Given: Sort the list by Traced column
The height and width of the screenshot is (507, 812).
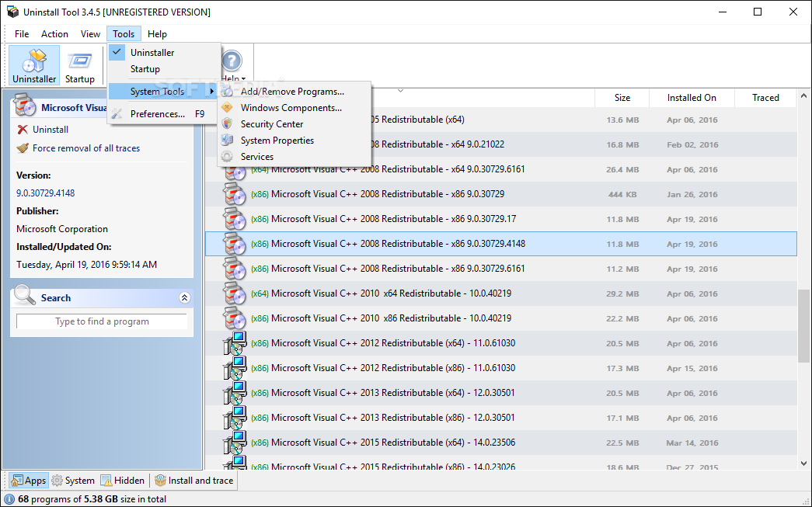Looking at the screenshot, I should coord(765,98).
